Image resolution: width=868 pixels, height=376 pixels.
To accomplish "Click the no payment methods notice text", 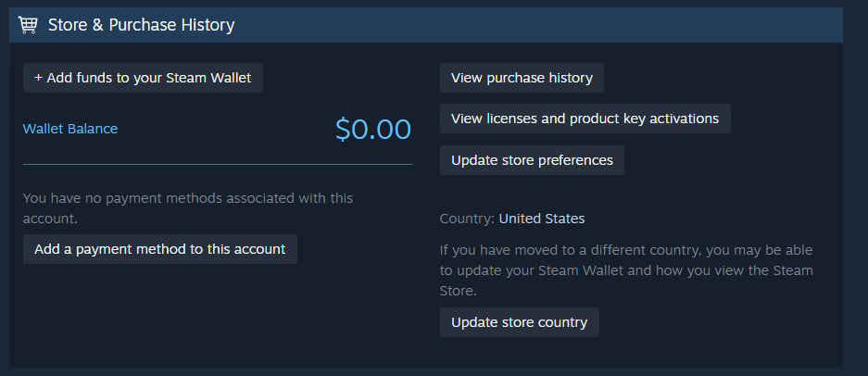I will 187,198.
